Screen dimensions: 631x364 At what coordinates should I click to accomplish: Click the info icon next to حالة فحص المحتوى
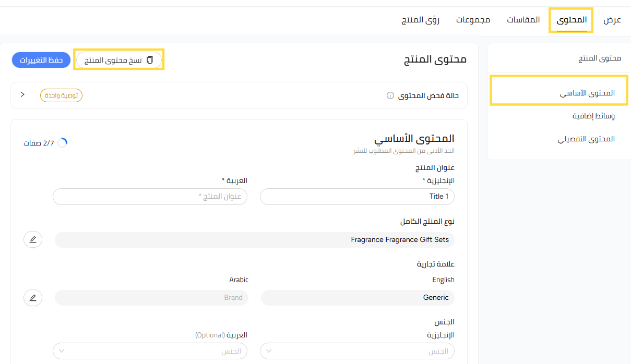tap(390, 95)
